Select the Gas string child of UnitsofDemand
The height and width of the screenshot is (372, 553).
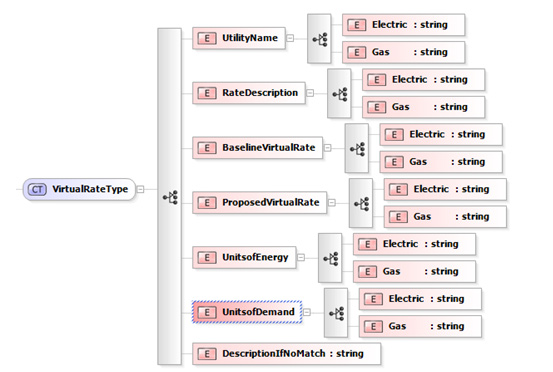(x=420, y=327)
